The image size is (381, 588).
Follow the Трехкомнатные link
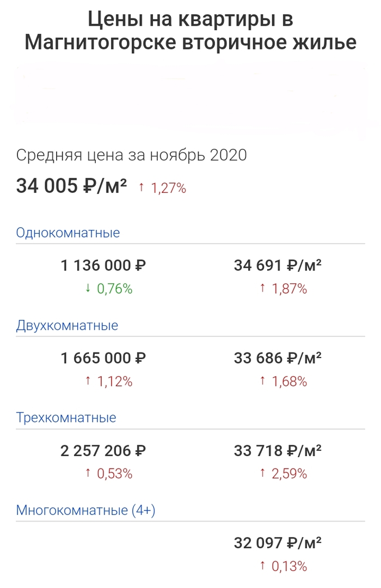[x=66, y=418]
